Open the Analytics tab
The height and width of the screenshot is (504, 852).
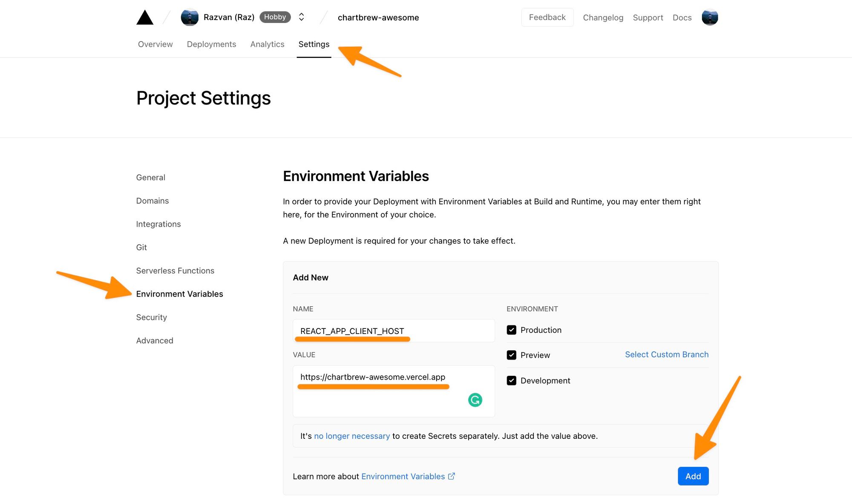(267, 44)
